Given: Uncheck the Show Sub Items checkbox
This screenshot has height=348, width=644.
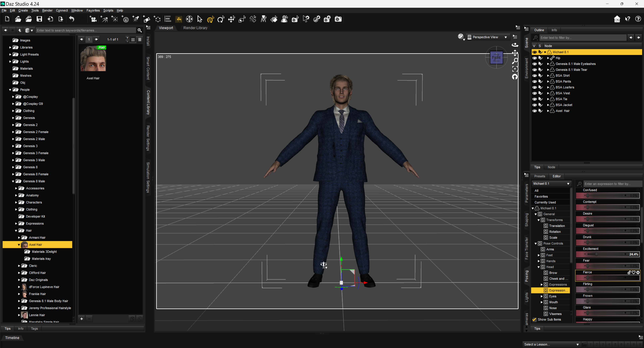Looking at the screenshot, I should click(x=534, y=319).
